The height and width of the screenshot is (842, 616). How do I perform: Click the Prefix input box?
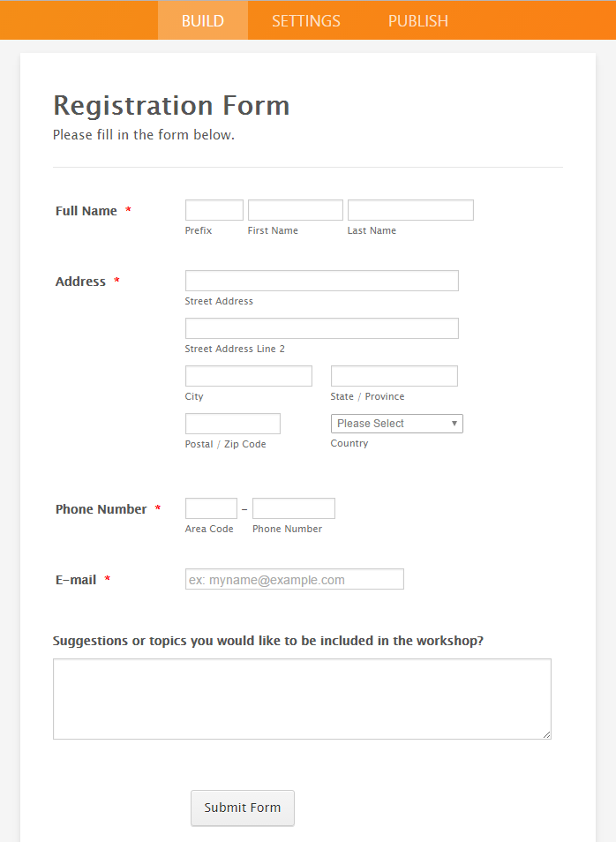tap(214, 210)
